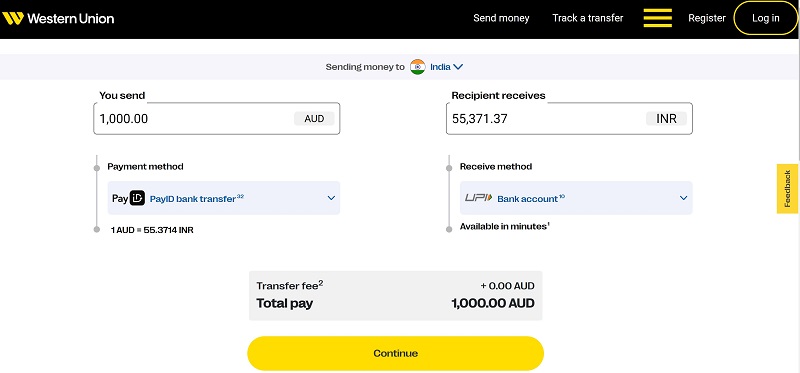Screen dimensions: 800x373
Task: Change the AUD currency selector
Action: pyautogui.click(x=314, y=119)
